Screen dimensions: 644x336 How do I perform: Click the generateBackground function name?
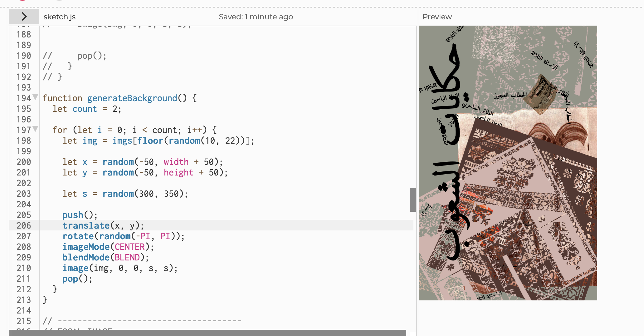tap(132, 98)
